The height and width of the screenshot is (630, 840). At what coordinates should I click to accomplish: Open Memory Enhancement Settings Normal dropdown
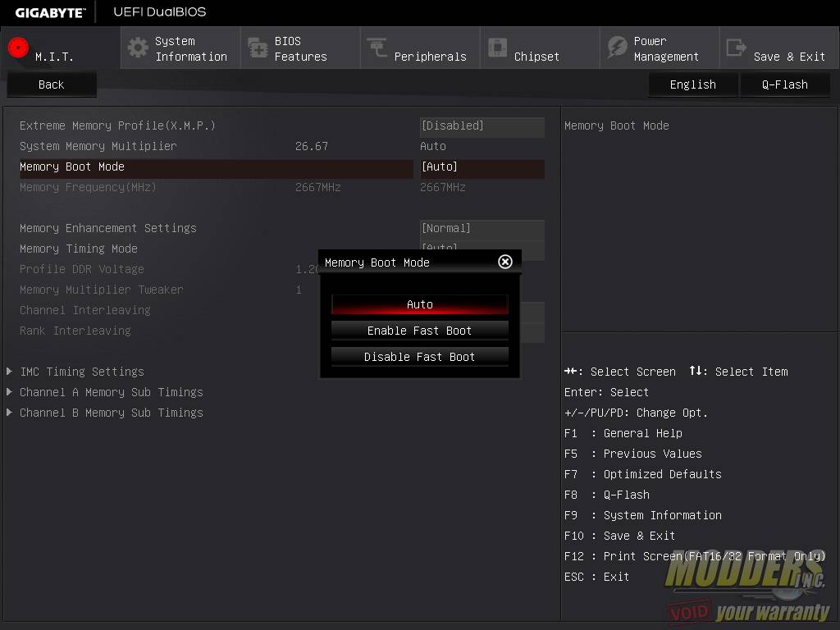[x=482, y=228]
